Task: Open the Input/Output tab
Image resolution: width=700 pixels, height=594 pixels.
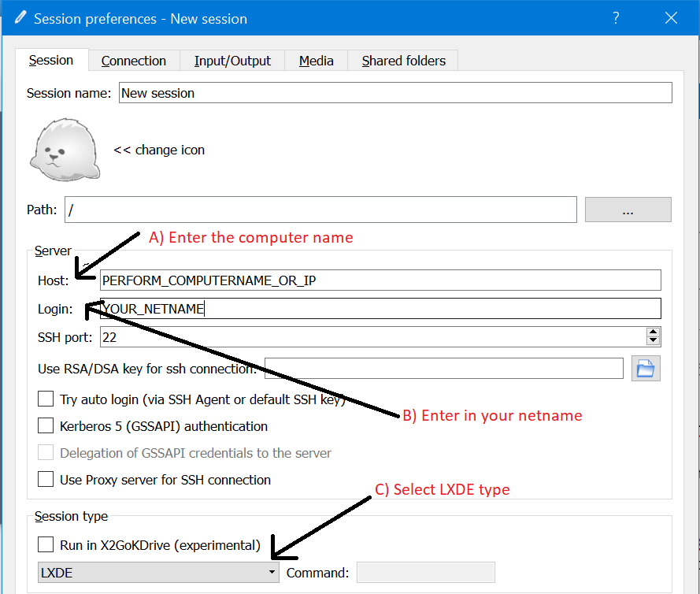Action: point(232,61)
